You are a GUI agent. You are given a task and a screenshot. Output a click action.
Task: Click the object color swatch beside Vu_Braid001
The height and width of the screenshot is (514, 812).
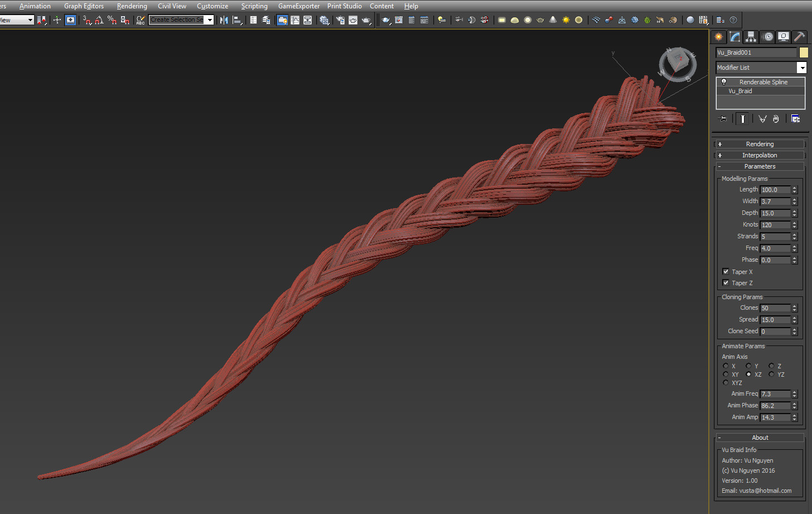pyautogui.click(x=804, y=52)
